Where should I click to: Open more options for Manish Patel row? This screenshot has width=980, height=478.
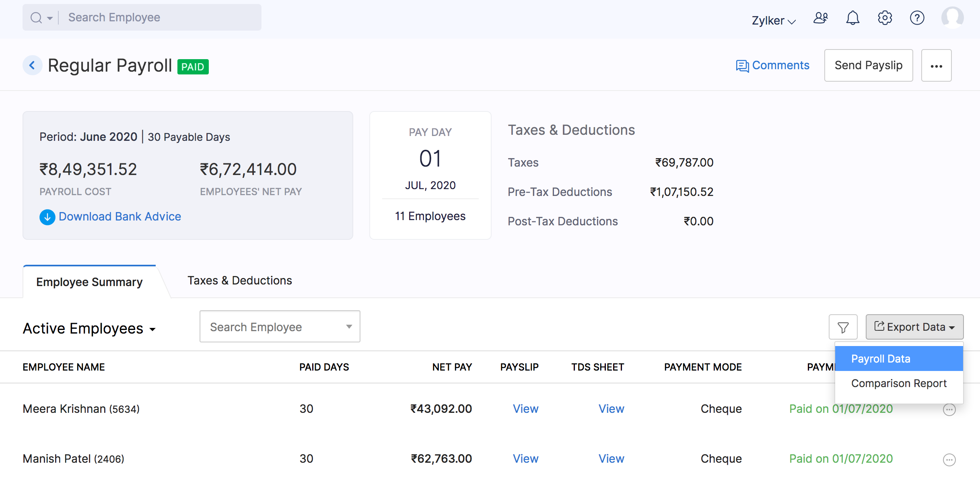click(x=949, y=459)
